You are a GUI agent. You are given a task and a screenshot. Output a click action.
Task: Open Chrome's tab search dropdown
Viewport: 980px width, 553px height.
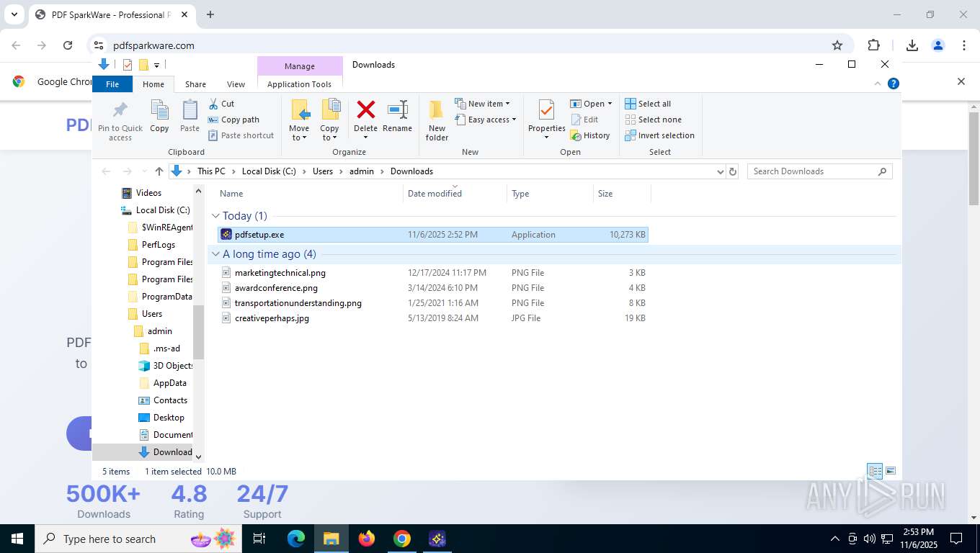(x=14, y=14)
